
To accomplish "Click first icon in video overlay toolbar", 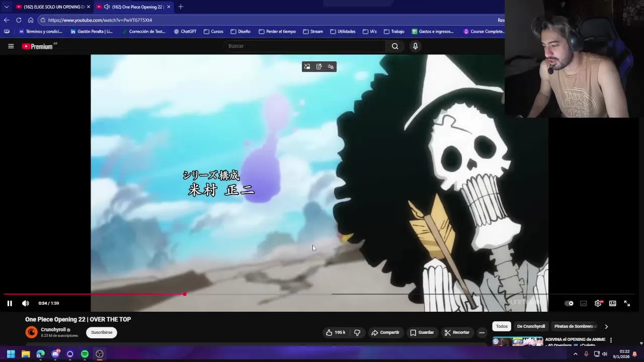I will click(x=307, y=67).
